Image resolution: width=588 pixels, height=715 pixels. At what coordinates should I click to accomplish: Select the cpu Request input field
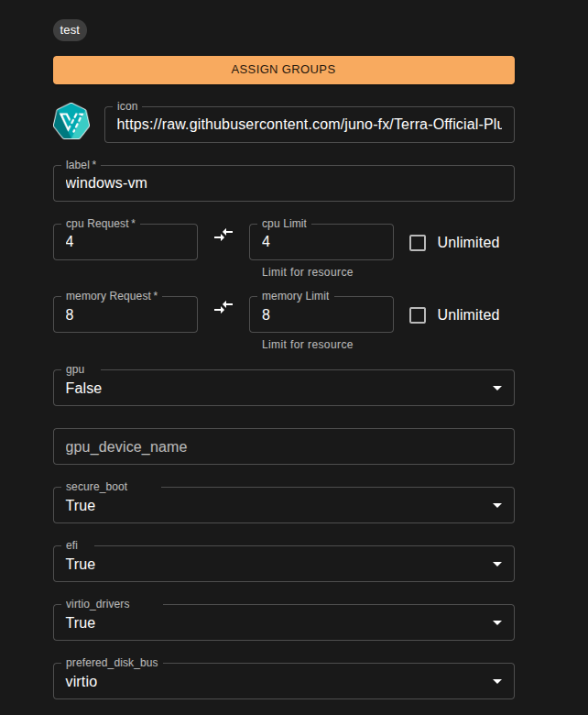coord(125,243)
